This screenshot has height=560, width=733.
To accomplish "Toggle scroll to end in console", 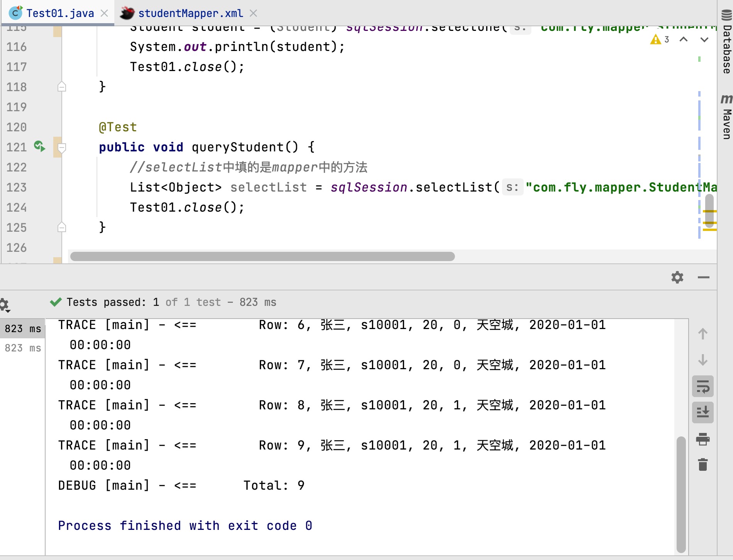I will pos(703,412).
